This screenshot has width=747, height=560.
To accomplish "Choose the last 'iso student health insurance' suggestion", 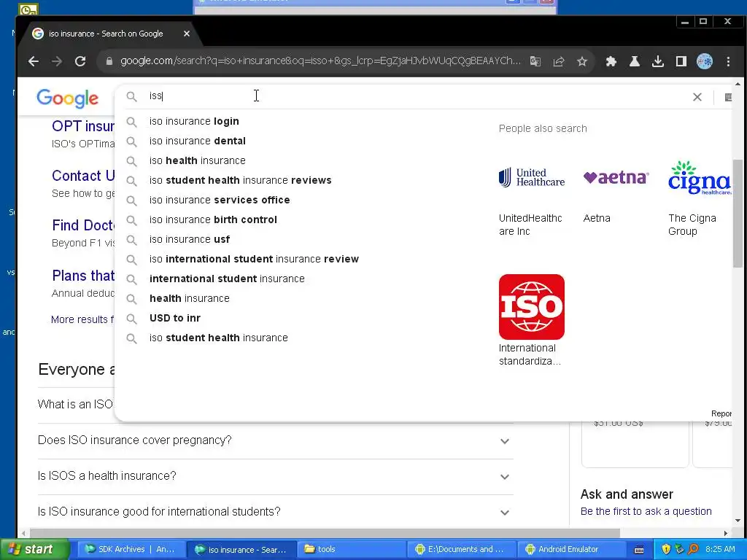I will pyautogui.click(x=219, y=338).
